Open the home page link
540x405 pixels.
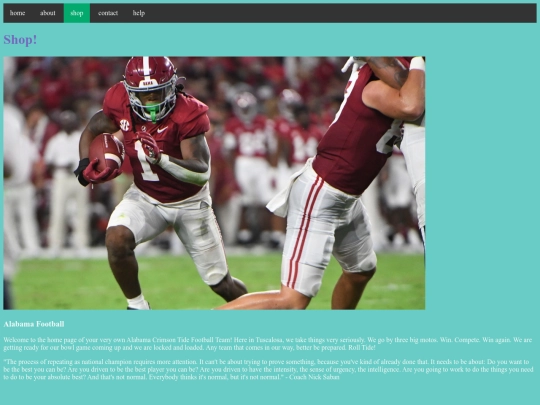pos(18,13)
